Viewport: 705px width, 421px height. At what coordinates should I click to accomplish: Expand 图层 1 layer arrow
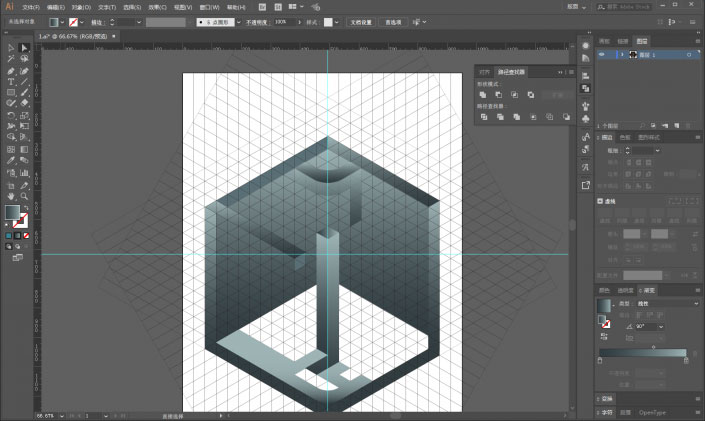coord(622,55)
